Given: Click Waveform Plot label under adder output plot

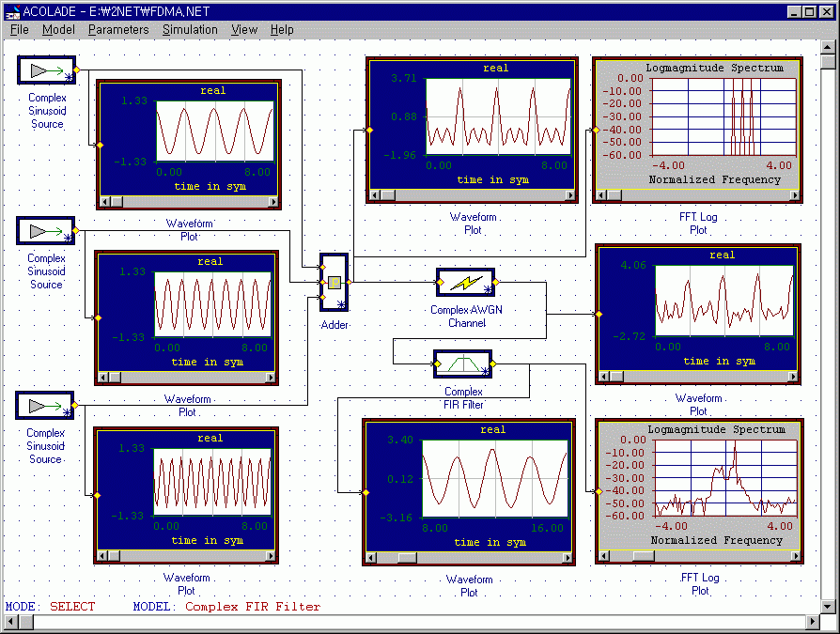Looking at the screenshot, I should (473, 224).
